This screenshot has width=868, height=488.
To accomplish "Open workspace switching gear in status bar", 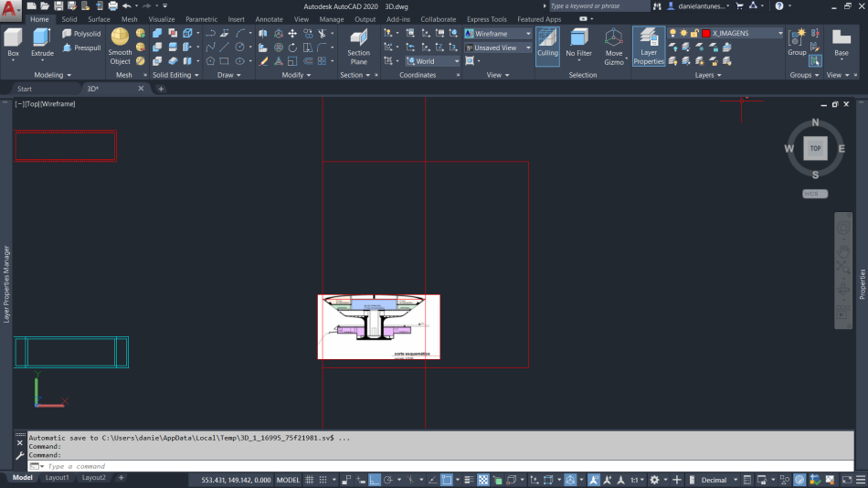I will pyautogui.click(x=654, y=480).
